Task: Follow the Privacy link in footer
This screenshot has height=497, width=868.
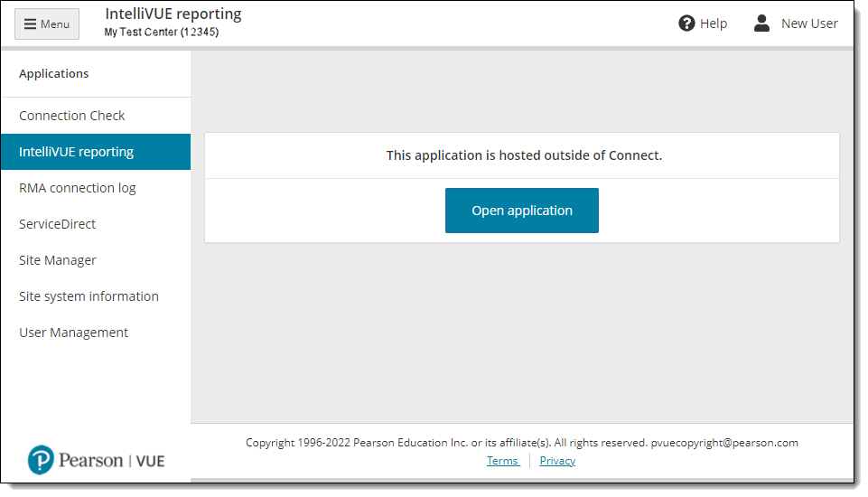Action: click(557, 461)
